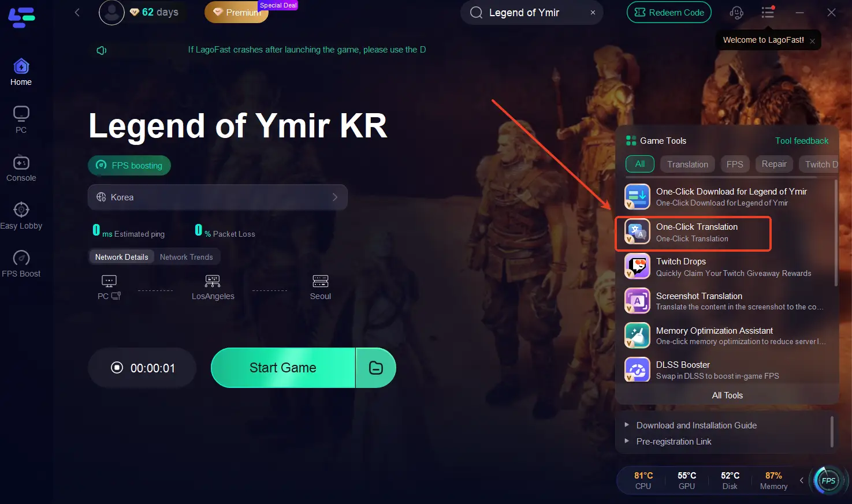Open the Twitch Drops tool
The image size is (852, 504).
(727, 267)
